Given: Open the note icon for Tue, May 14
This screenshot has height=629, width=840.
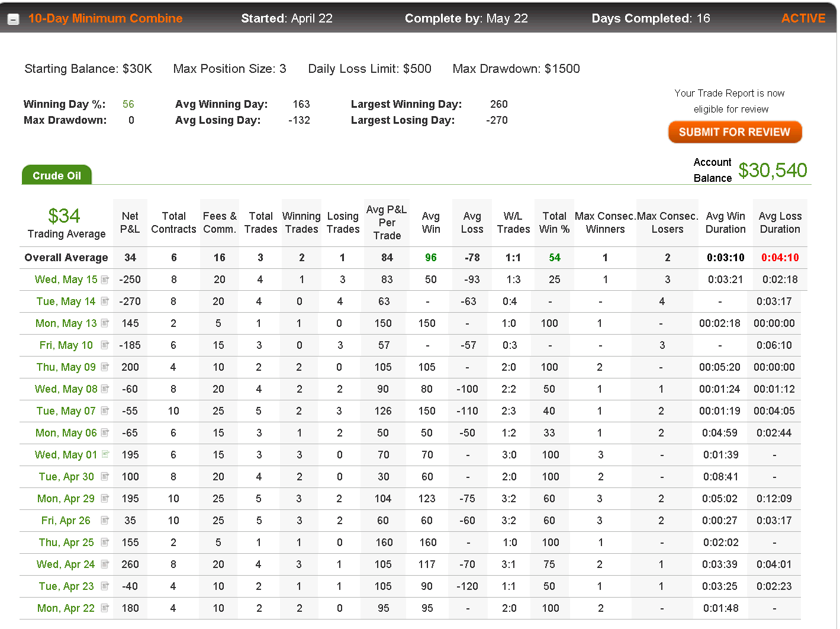Looking at the screenshot, I should pos(105,301).
